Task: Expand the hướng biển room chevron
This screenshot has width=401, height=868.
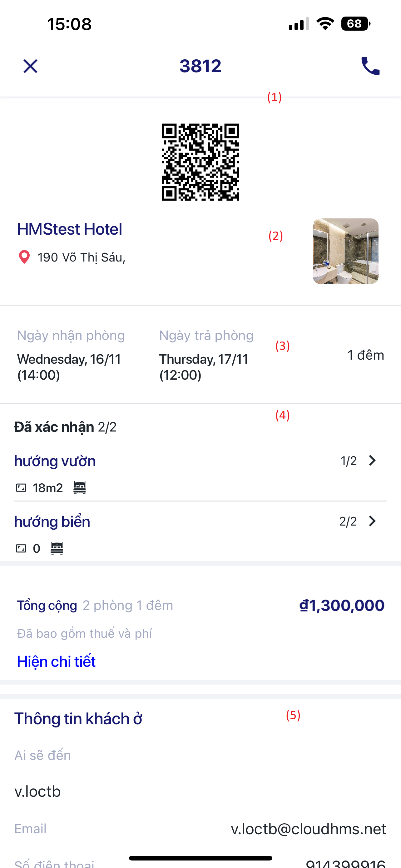Action: click(x=372, y=521)
